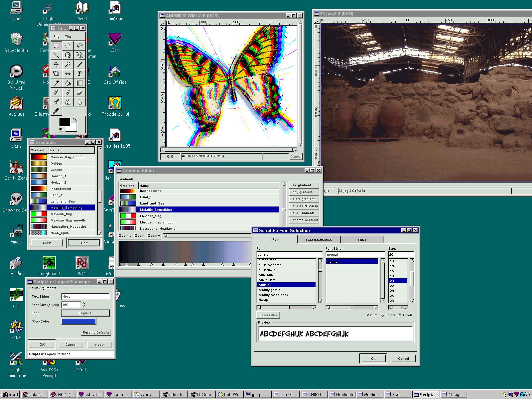Select the Move tool
Screen dimensions: 532x399
[56, 64]
